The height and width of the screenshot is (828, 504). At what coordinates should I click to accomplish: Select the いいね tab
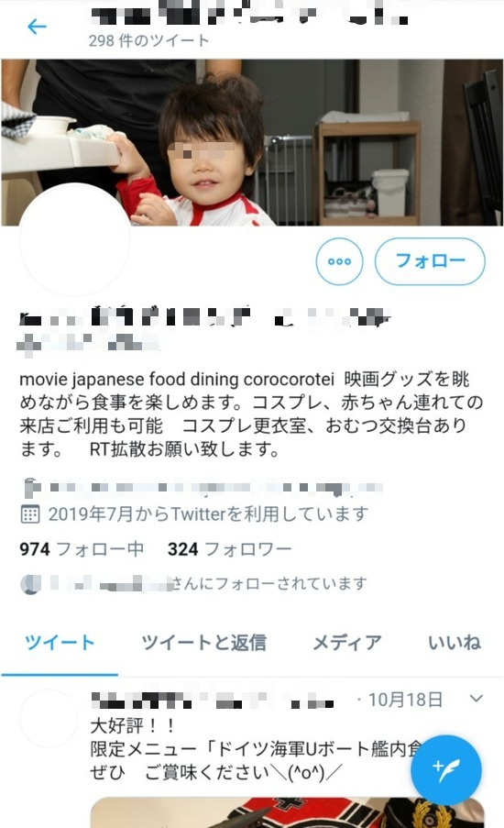point(455,643)
